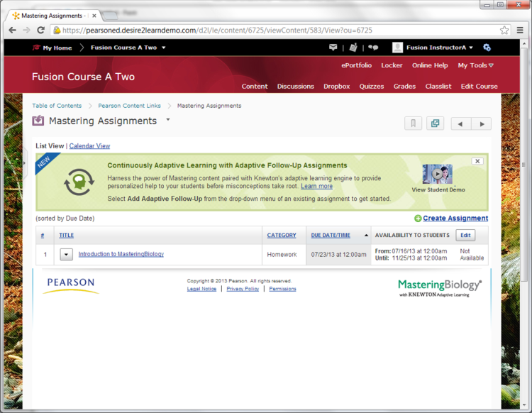The width and height of the screenshot is (532, 413).
Task: Reload the page with refresh icon
Action: click(41, 30)
